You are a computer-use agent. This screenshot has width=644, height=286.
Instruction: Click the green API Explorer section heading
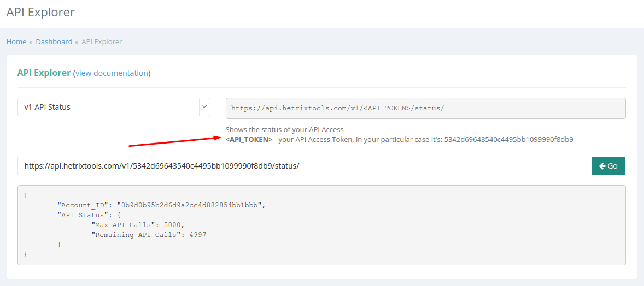click(x=44, y=73)
